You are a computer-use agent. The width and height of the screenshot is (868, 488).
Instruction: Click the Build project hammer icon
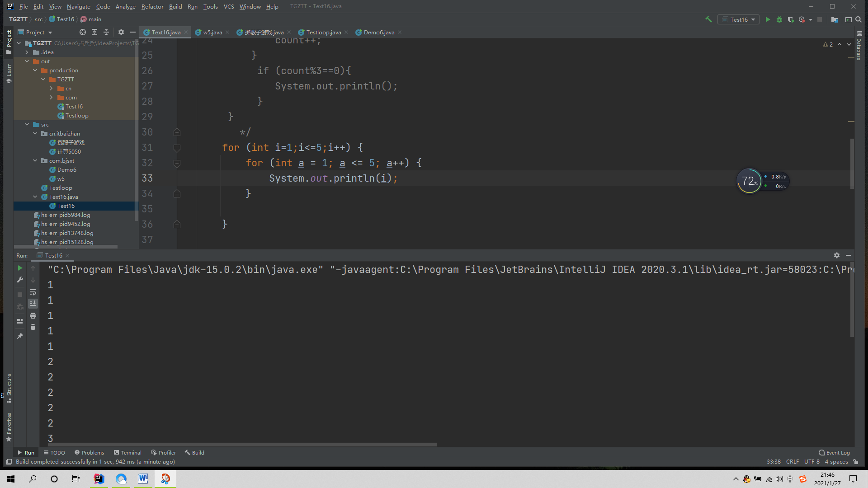(708, 19)
